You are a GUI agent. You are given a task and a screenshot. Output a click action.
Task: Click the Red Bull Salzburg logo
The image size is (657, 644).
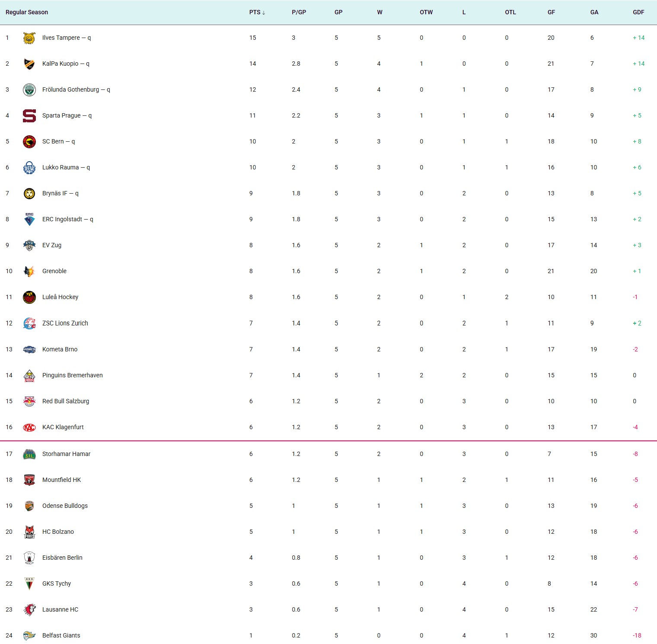click(29, 402)
